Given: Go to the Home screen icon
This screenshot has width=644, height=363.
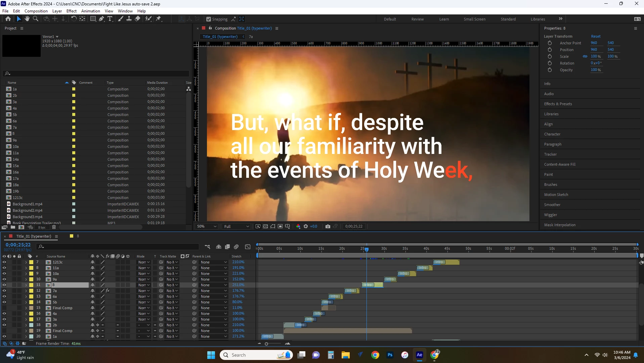Looking at the screenshot, I should tap(8, 19).
